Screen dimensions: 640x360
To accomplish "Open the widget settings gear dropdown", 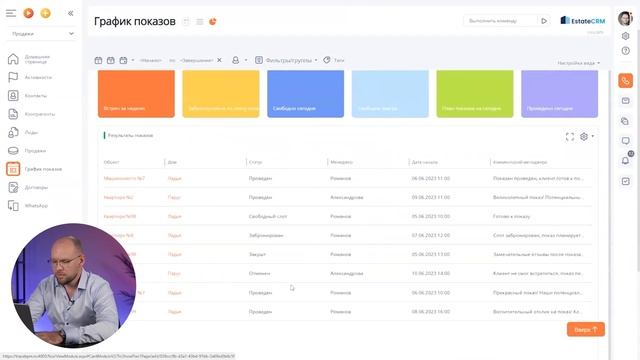I will [587, 137].
